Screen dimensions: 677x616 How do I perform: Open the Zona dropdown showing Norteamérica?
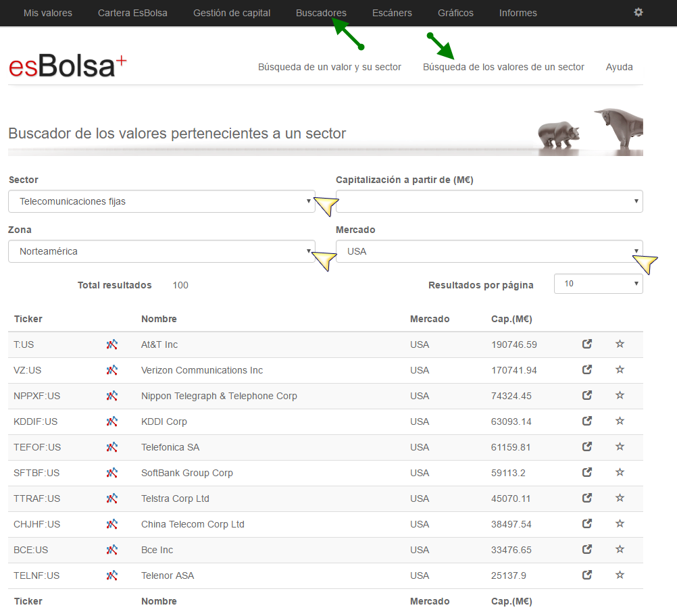click(161, 251)
